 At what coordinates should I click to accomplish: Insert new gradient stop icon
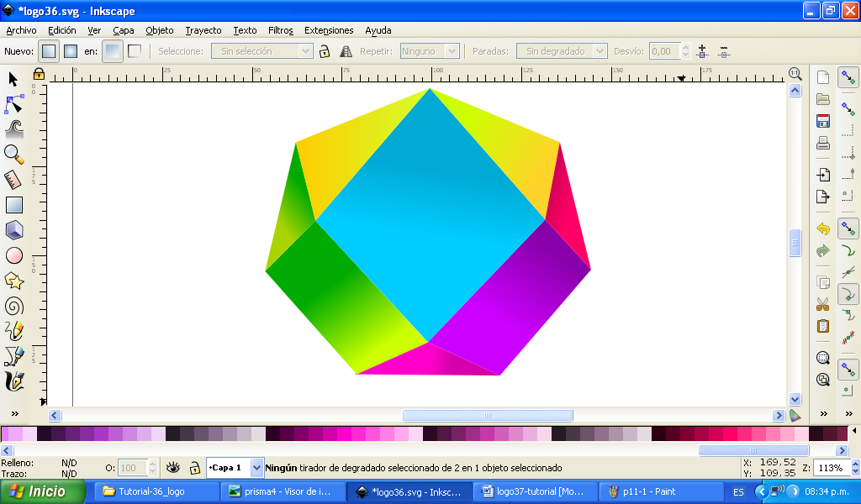click(x=702, y=51)
